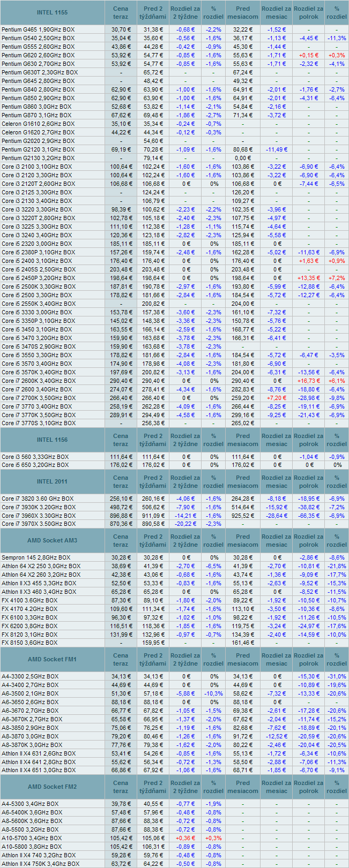Click '-10,3%' in the A6-3500 row
Screen dimensions: 349x868
(213, 693)
